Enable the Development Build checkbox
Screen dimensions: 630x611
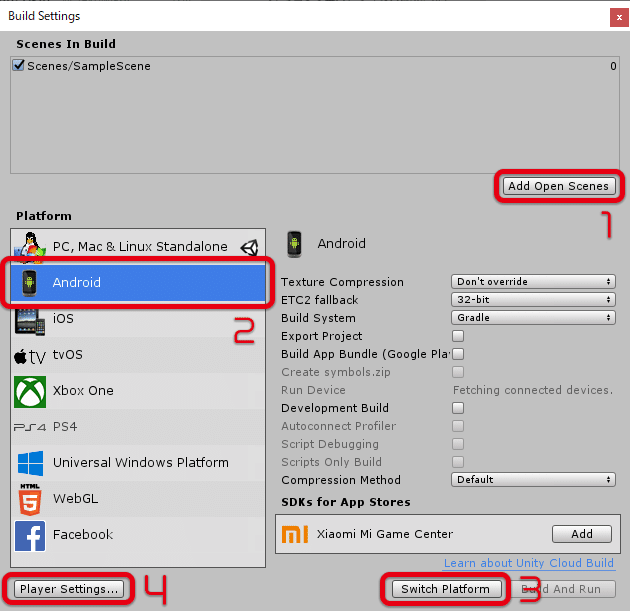[x=458, y=408]
